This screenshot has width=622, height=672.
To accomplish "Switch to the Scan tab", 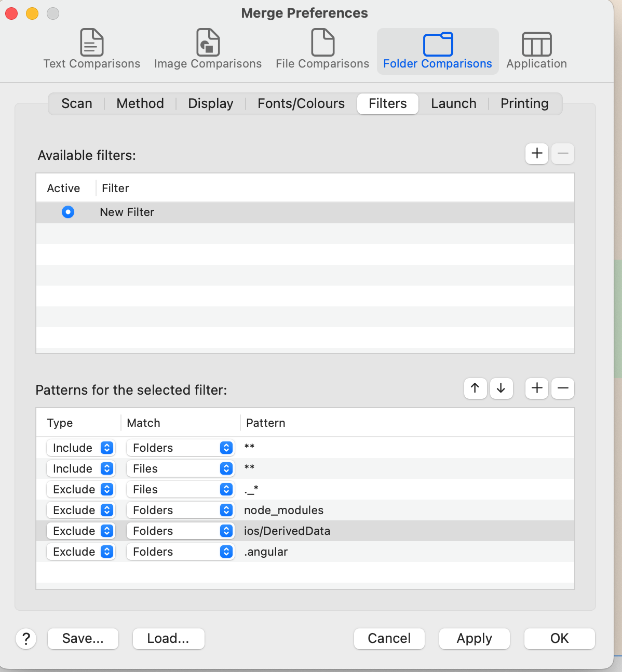I will [x=77, y=103].
